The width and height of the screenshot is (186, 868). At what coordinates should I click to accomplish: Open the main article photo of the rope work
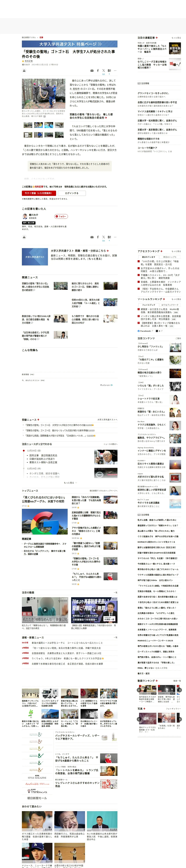[44, 94]
